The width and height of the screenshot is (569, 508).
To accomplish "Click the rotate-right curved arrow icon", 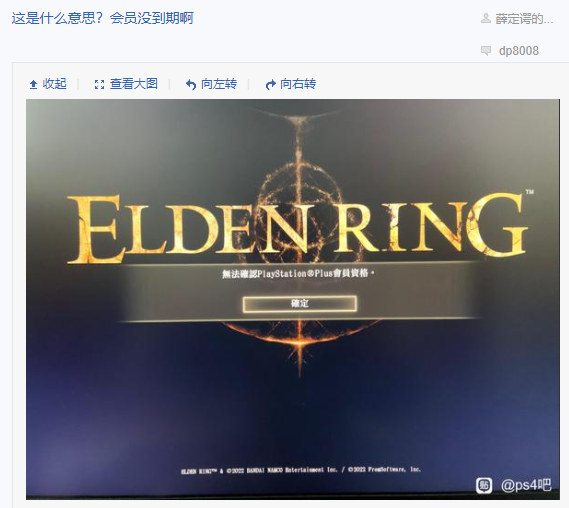I will pos(270,85).
